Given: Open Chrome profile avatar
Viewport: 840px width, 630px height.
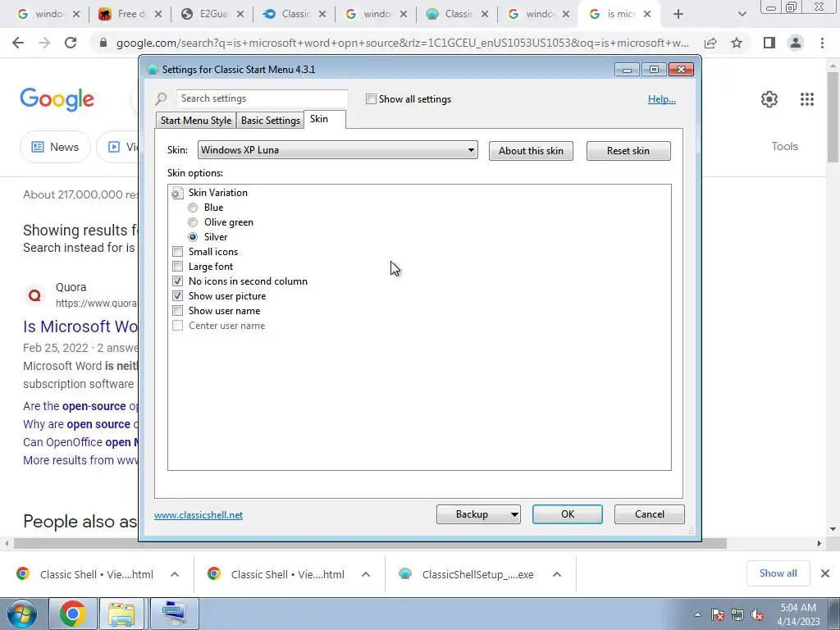Looking at the screenshot, I should pyautogui.click(x=796, y=43).
